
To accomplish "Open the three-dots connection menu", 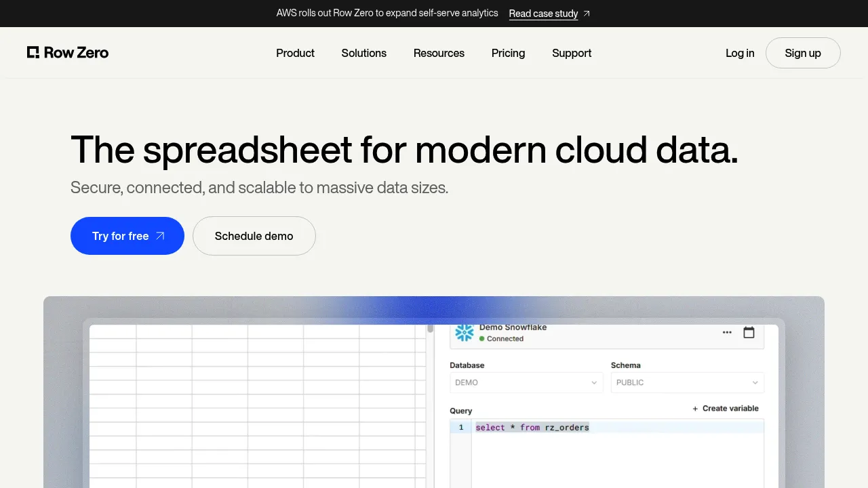I will tap(727, 333).
